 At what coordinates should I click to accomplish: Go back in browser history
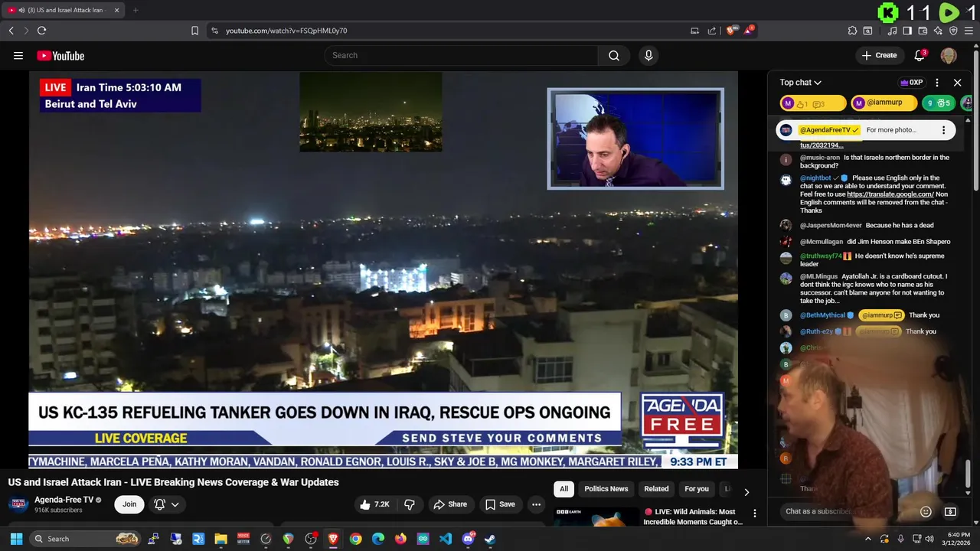click(x=11, y=31)
